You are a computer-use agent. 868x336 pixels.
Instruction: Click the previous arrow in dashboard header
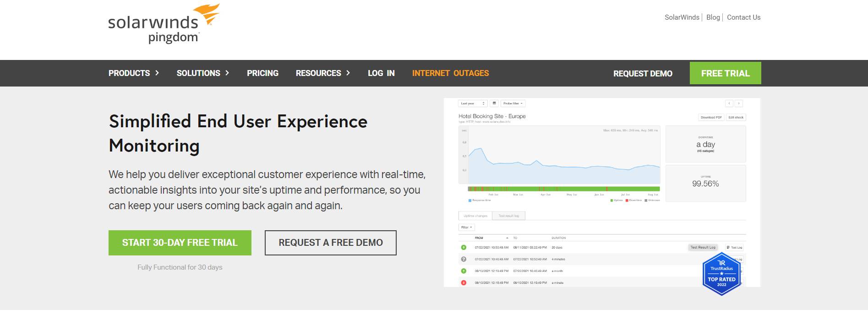[729, 103]
